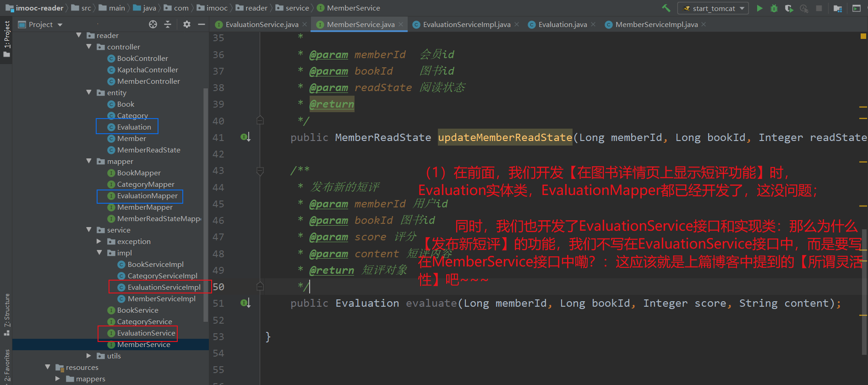Click the locate-in-project target icon
The height and width of the screenshot is (385, 868).
point(153,24)
